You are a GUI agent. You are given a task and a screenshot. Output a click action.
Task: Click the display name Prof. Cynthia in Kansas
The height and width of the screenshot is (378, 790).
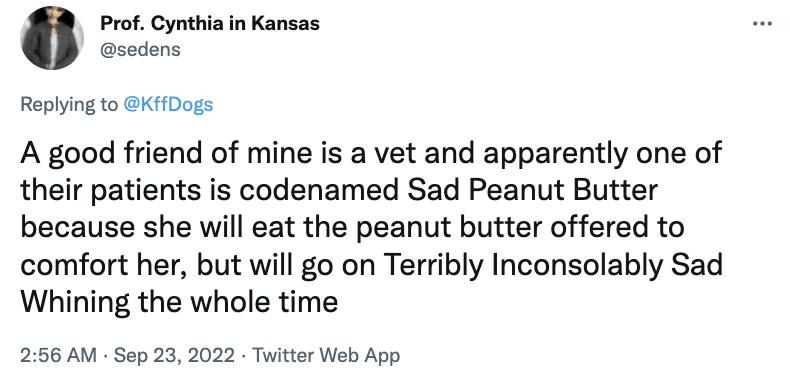click(210, 23)
